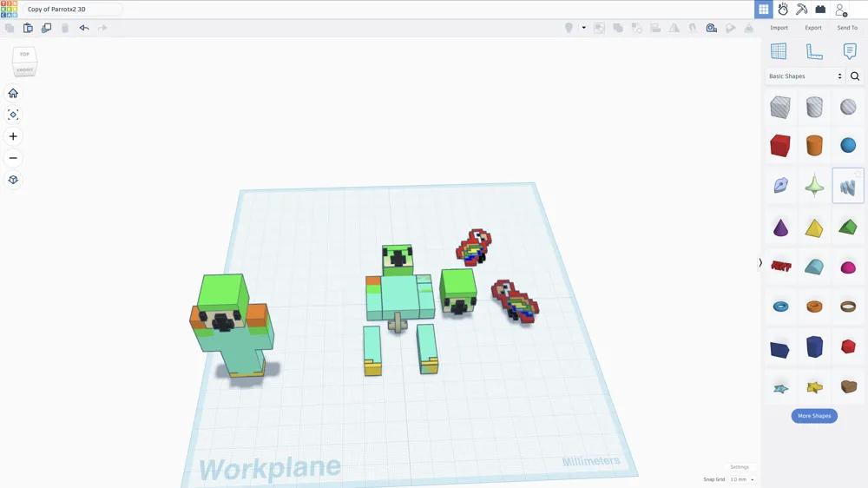This screenshot has height=488, width=868.
Task: Click the Show all lightbulb icon
Action: click(x=569, y=28)
